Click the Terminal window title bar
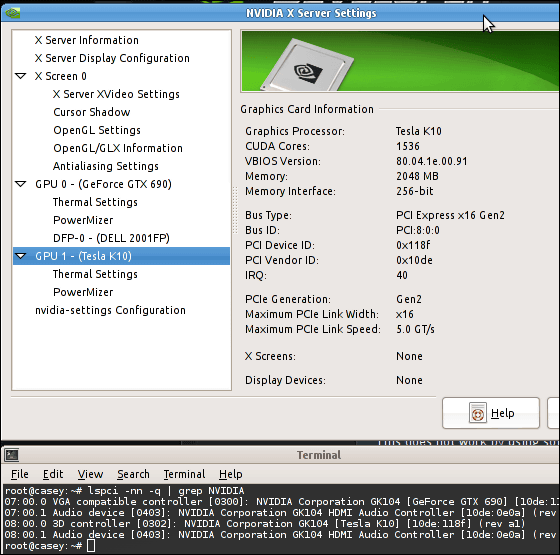Screen dimensions: 560x555 click(280, 455)
